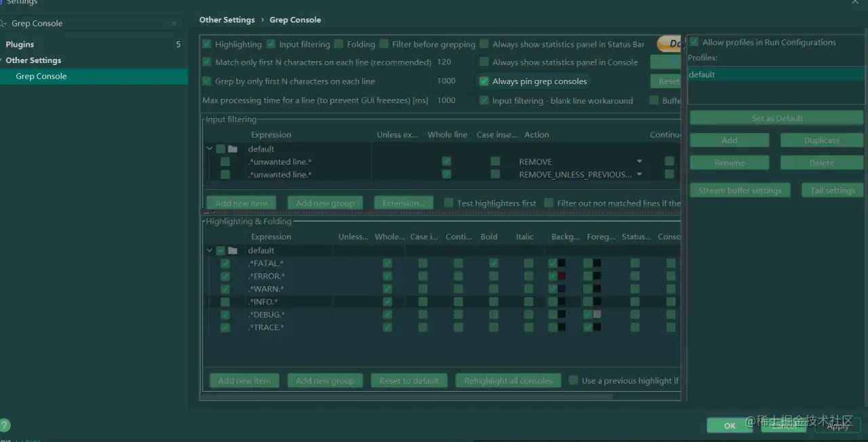Open Stream buffer settings
Viewport: 868px width, 442px height.
pyautogui.click(x=740, y=190)
